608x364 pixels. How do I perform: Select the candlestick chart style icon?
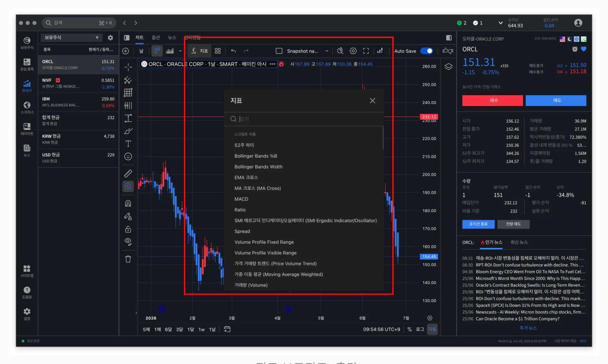pyautogui.click(x=157, y=51)
